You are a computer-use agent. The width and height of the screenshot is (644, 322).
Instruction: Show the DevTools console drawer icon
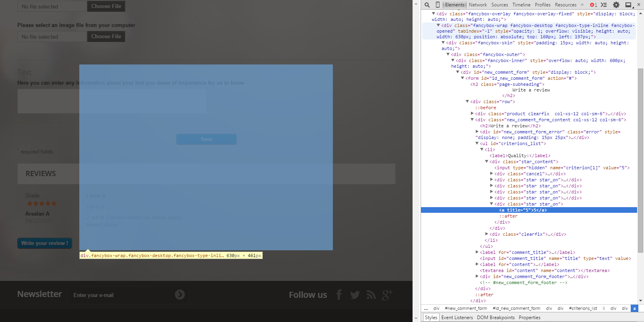pos(604,5)
